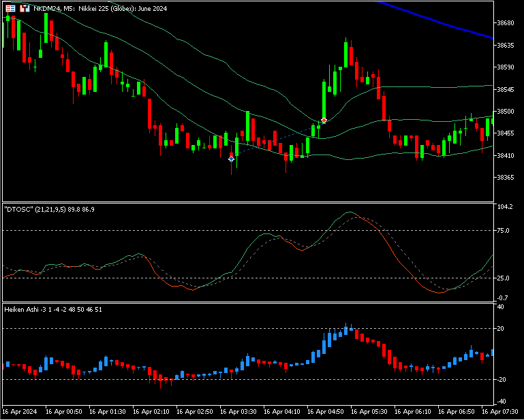Screen dimensions: 524x420
Task: Click the 16 Apr 03:30 time label
Action: 238,411
